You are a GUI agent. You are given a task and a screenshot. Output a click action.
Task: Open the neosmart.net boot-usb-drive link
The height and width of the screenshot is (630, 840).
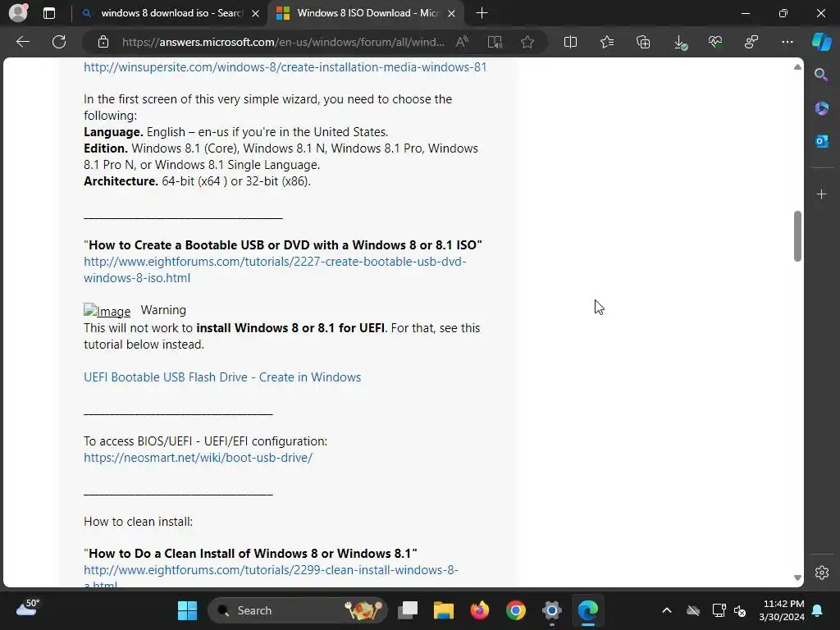[x=199, y=458]
